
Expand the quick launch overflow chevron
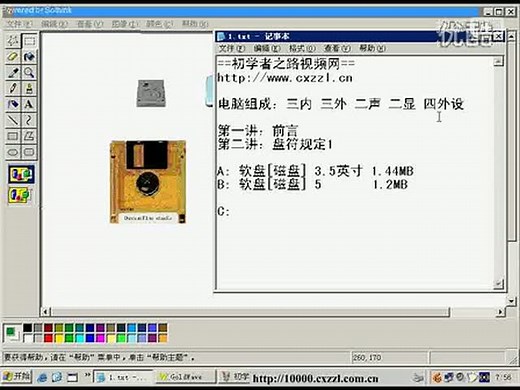(x=87, y=375)
